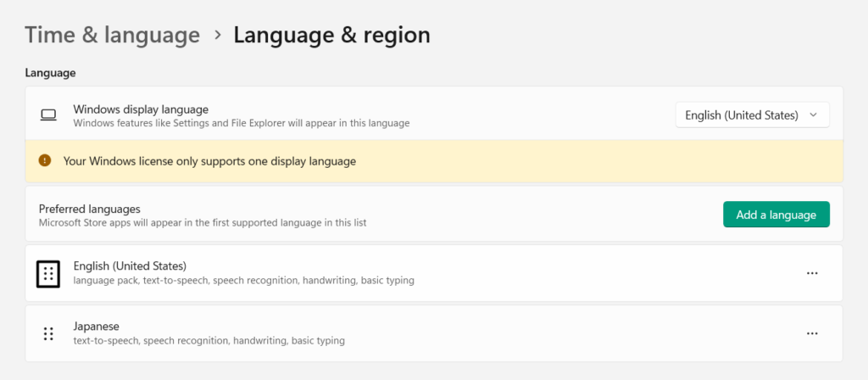This screenshot has height=380, width=868.
Task: Click the license warning message text
Action: pyautogui.click(x=209, y=161)
